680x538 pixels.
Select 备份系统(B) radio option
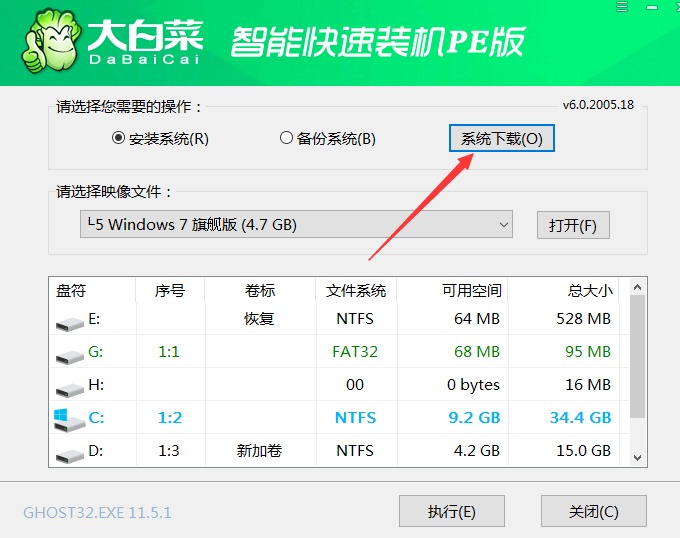click(327, 139)
